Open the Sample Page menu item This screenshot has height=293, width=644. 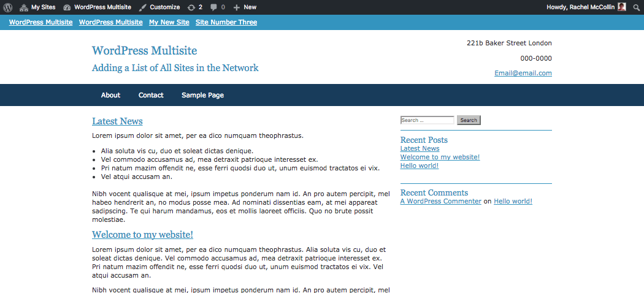[202, 95]
